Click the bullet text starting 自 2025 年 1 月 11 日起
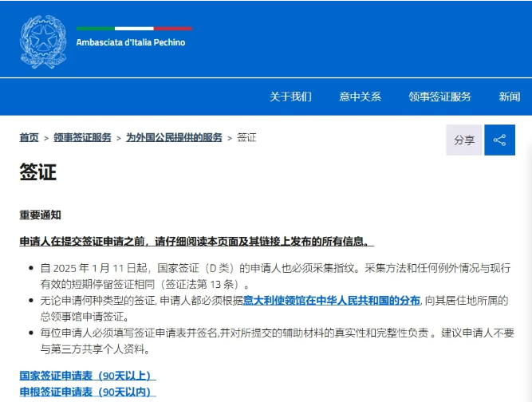Image resolution: width=532 pixels, height=402 pixels. point(275,276)
